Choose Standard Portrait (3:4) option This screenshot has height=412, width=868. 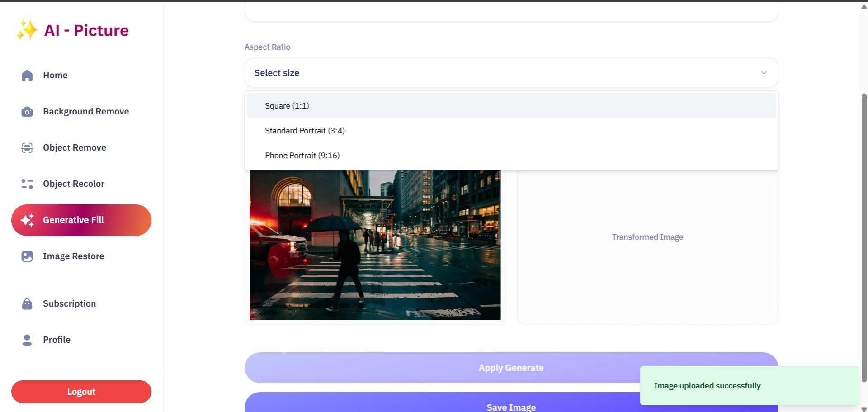pos(511,131)
